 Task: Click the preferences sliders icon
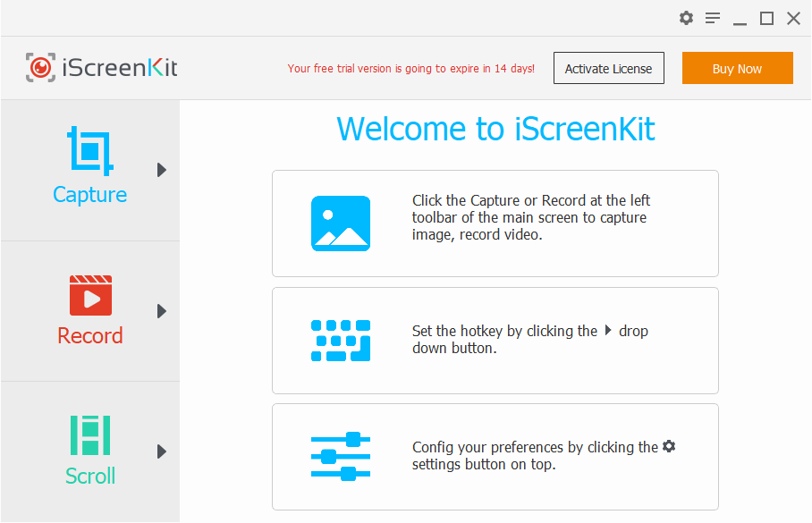pyautogui.click(x=341, y=456)
